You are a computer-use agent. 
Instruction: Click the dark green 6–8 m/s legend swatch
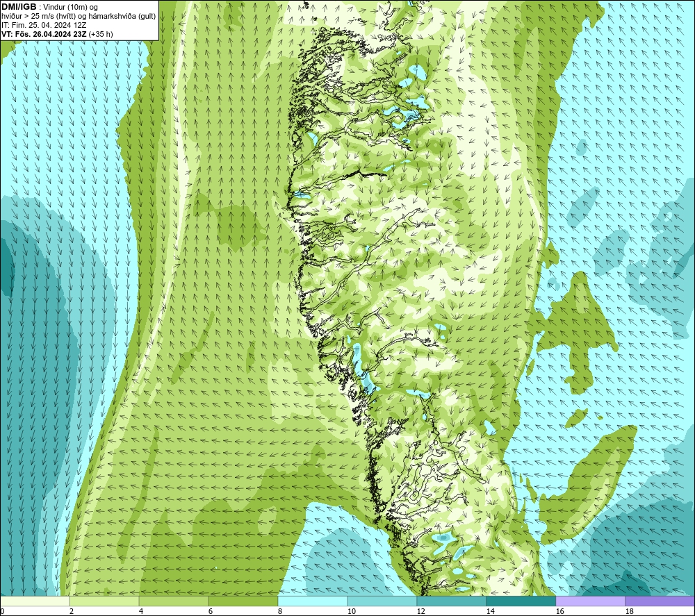point(243,601)
